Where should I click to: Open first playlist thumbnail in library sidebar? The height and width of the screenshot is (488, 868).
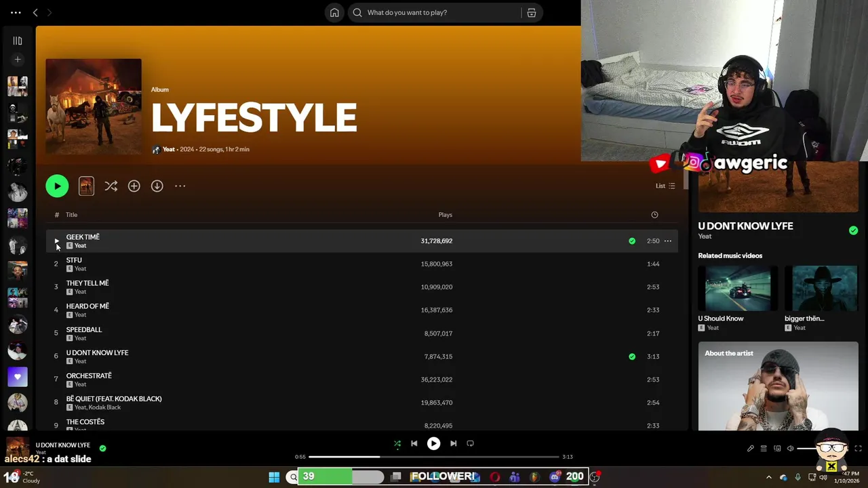pyautogui.click(x=18, y=86)
